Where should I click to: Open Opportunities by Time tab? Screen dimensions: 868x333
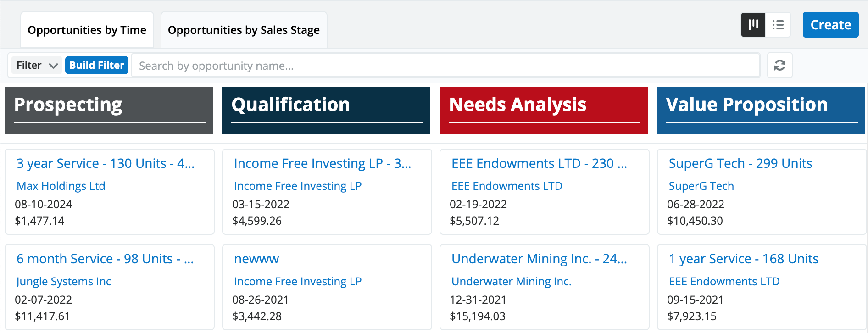click(87, 30)
